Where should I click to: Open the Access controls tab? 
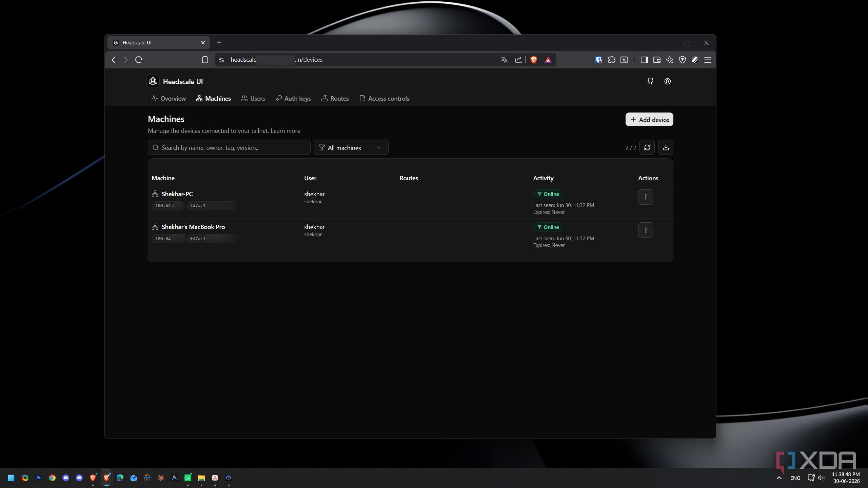point(384,99)
